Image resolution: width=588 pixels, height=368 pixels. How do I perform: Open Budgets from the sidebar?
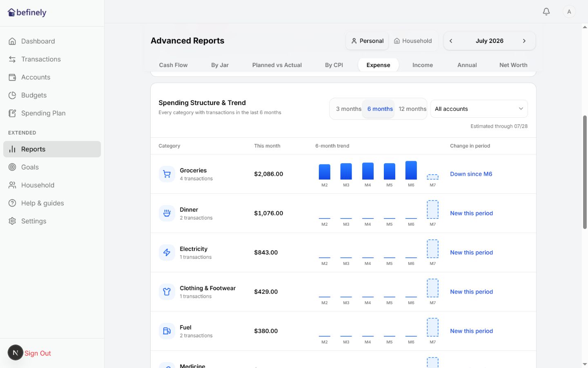tap(52, 95)
